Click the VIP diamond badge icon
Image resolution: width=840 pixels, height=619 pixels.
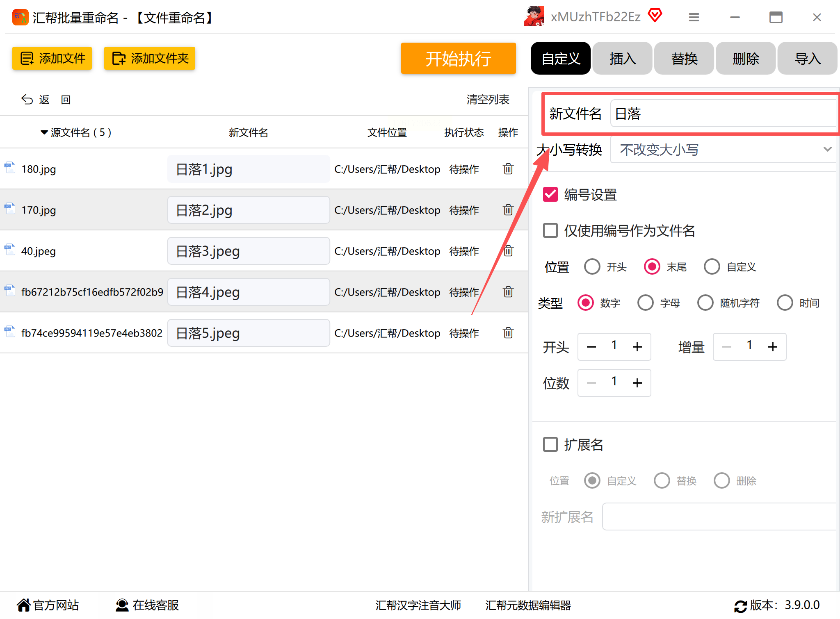pos(655,16)
